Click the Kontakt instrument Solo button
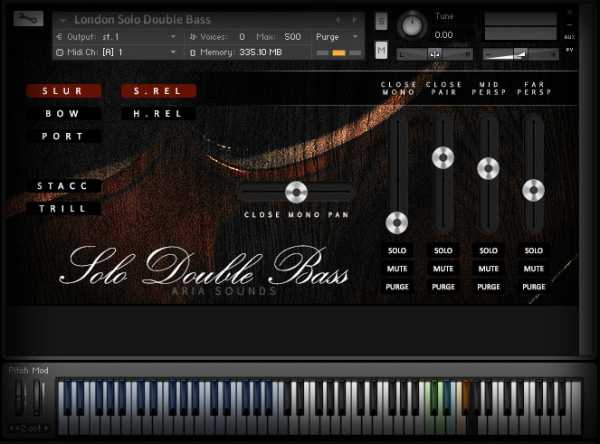 pyautogui.click(x=381, y=21)
